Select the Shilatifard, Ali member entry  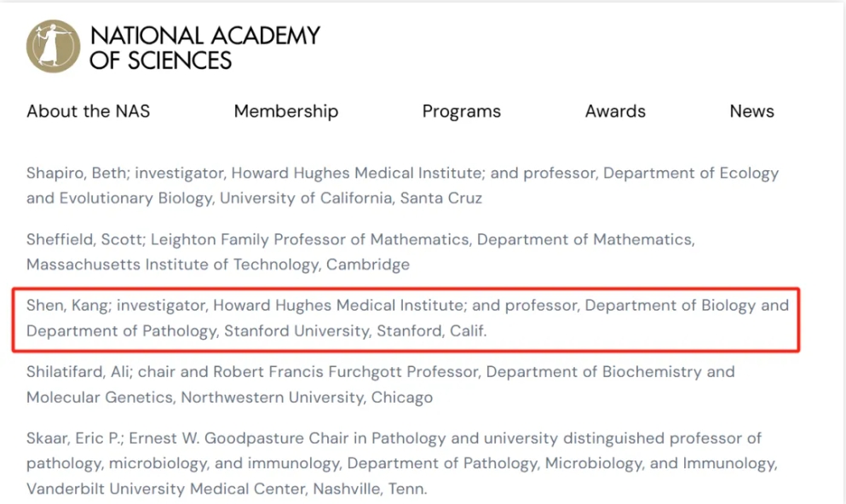380,384
